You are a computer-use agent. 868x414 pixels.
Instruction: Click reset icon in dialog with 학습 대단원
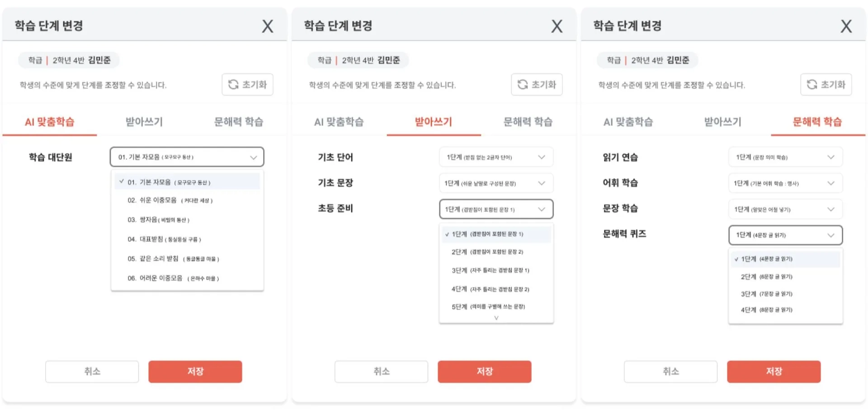[233, 85]
